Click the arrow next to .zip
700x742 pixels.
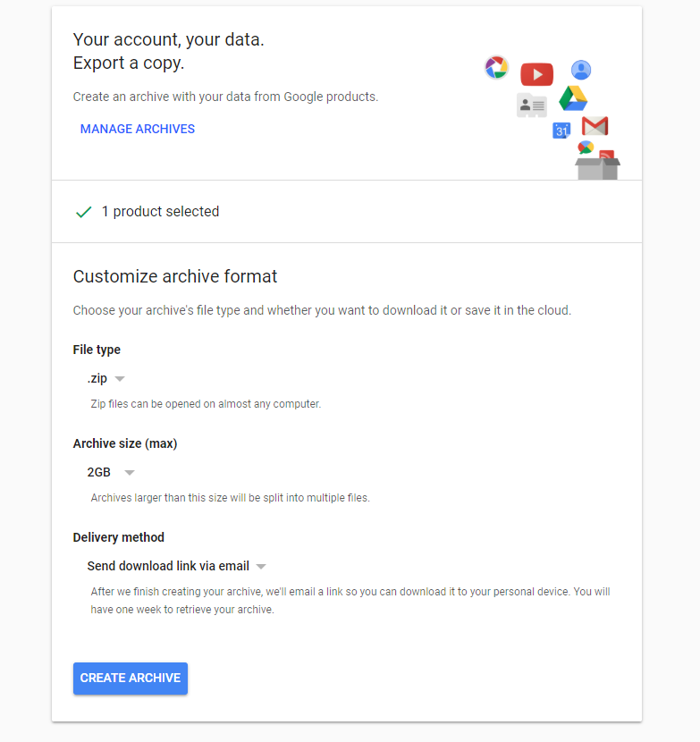(x=121, y=379)
